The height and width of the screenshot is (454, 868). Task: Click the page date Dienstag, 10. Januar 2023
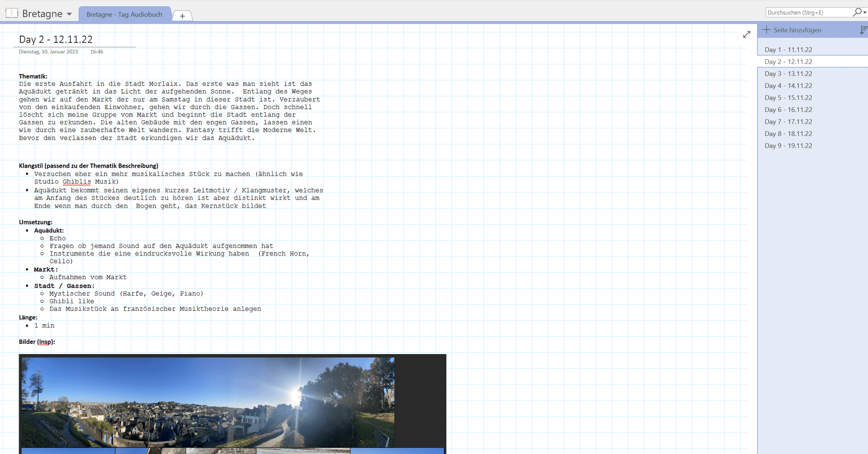point(48,52)
